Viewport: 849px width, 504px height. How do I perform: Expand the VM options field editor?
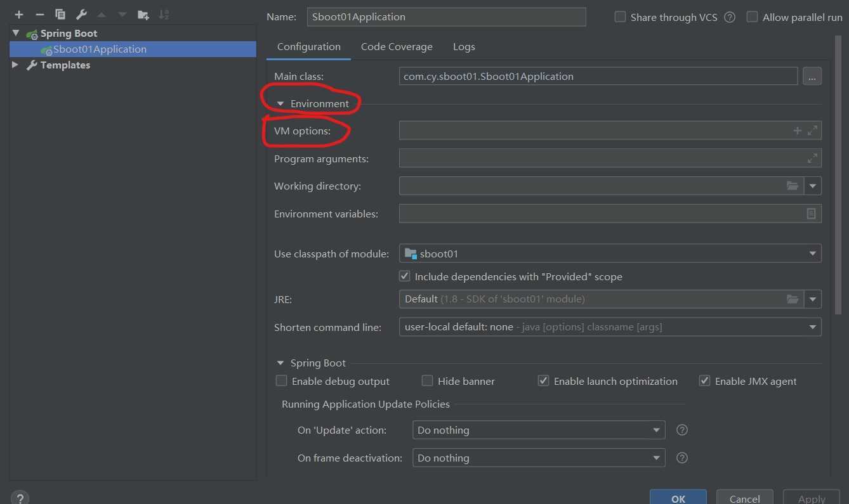812,131
